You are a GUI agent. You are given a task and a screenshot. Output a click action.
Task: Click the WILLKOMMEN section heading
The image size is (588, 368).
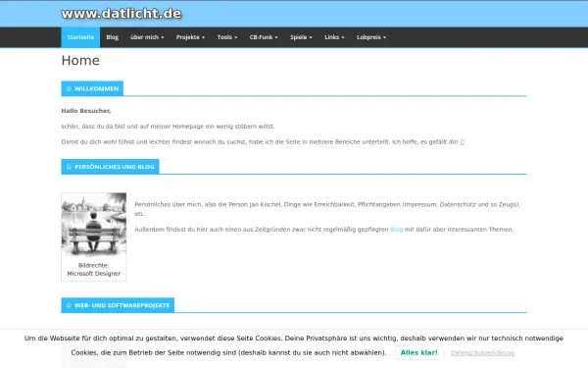click(x=92, y=88)
